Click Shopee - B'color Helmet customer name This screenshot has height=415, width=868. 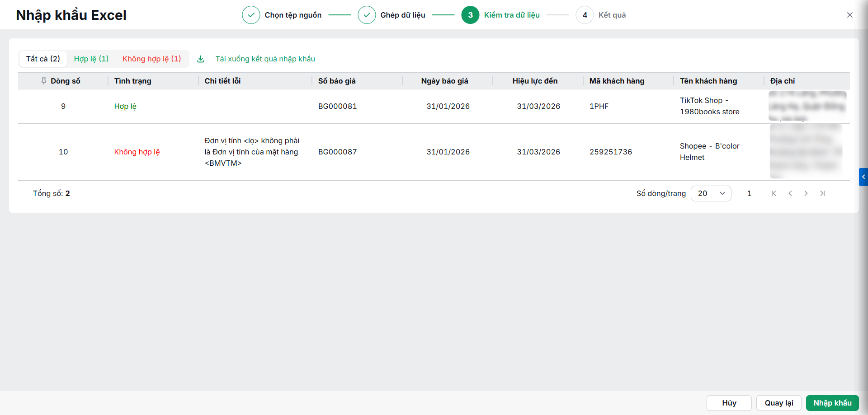[710, 152]
